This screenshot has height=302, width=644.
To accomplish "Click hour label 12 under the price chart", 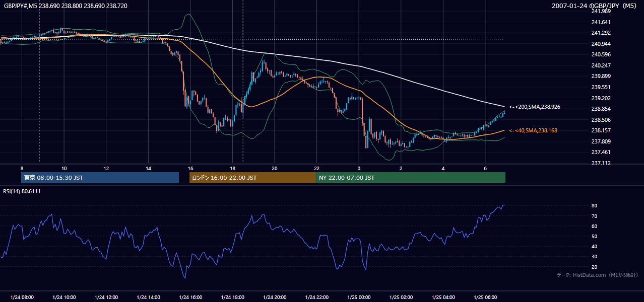I will (x=106, y=168).
